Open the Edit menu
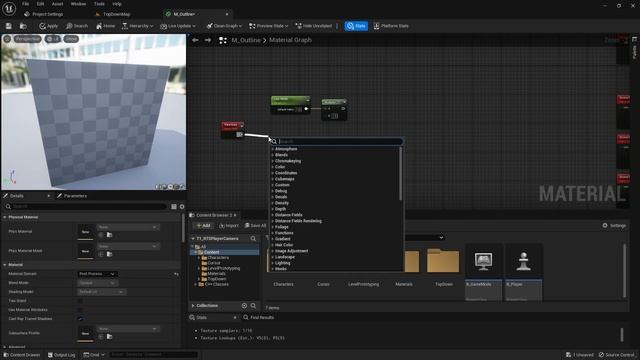Screen dimensions: 640x360 coord(40,4)
